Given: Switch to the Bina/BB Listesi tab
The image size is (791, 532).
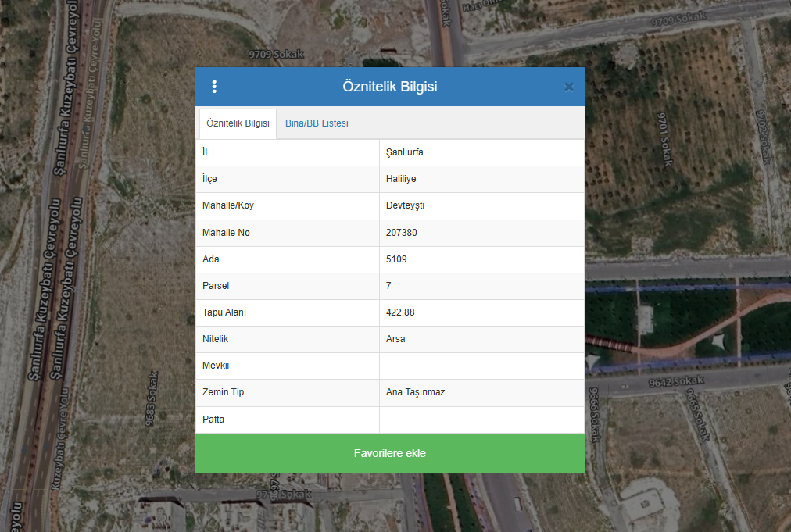Looking at the screenshot, I should 317,123.
